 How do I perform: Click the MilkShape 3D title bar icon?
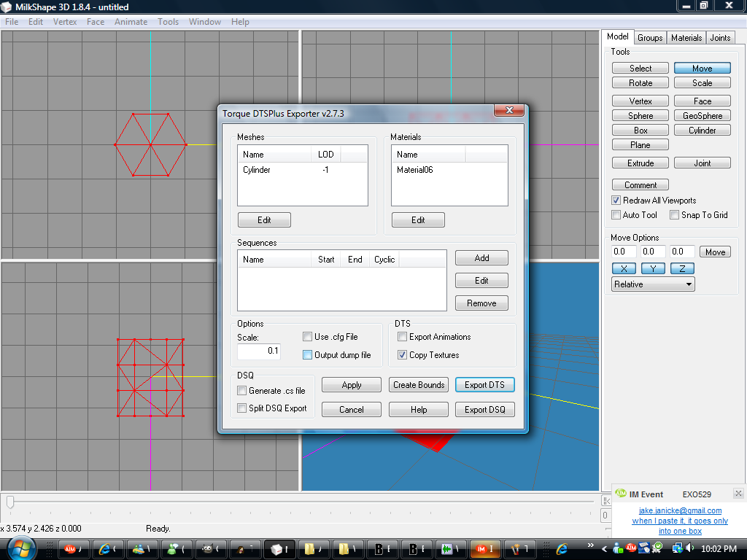(x=6, y=7)
